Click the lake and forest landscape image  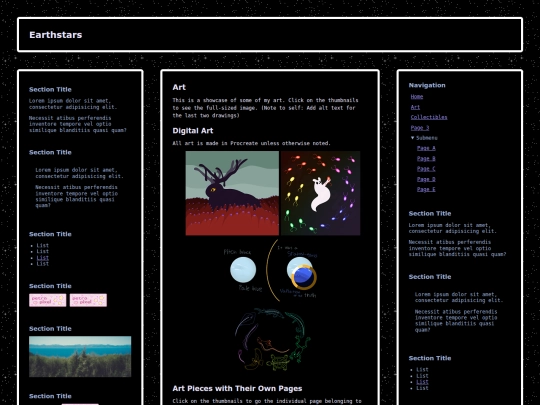pyautogui.click(x=80, y=356)
